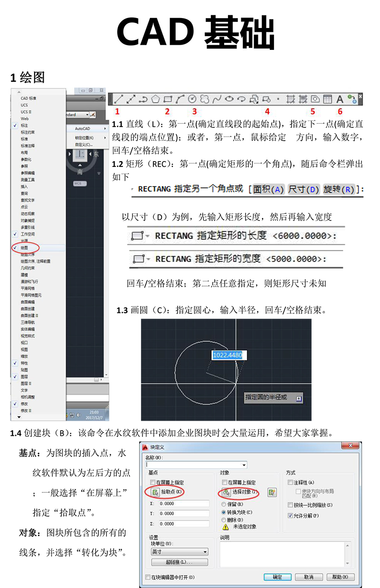Select the Table tool
380x588 pixels.
pyautogui.click(x=327, y=99)
